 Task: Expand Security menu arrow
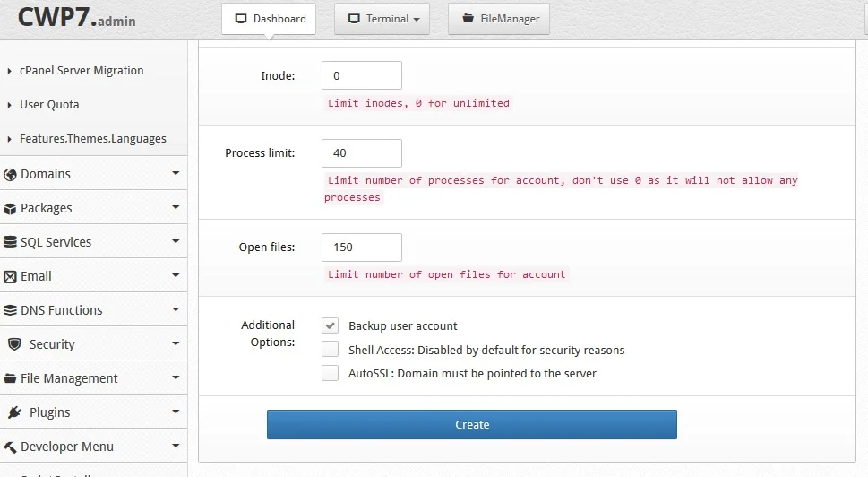[x=176, y=343]
